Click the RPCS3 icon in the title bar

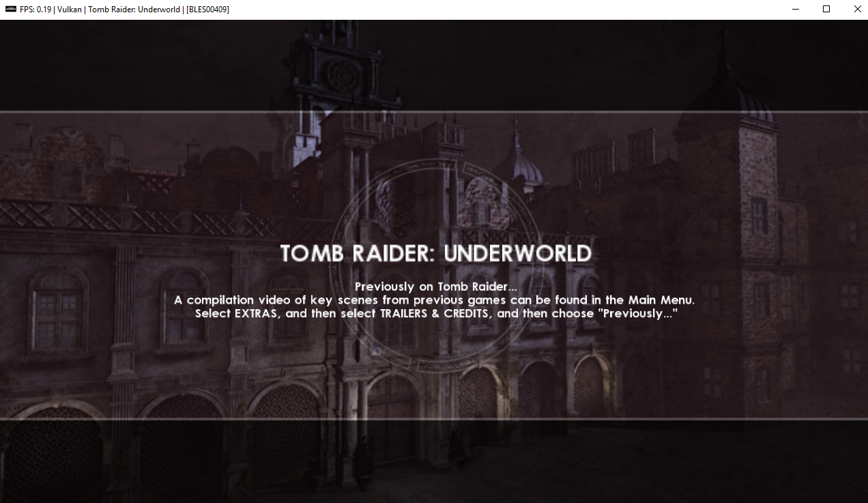click(10, 9)
